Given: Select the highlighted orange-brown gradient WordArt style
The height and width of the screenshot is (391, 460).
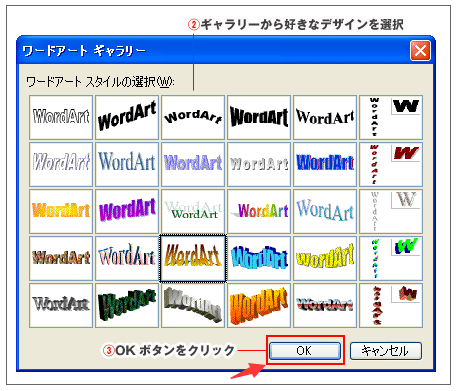Looking at the screenshot, I should tap(193, 258).
